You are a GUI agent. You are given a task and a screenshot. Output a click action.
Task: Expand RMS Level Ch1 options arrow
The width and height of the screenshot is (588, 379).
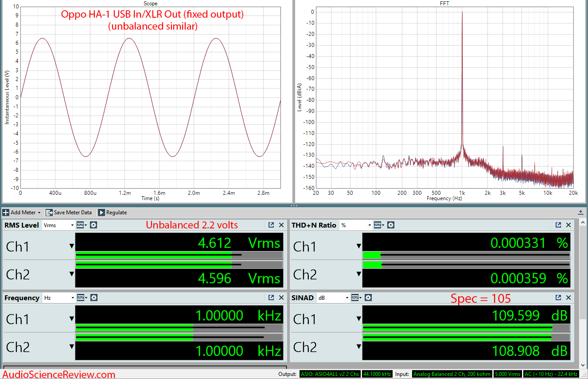(71, 246)
